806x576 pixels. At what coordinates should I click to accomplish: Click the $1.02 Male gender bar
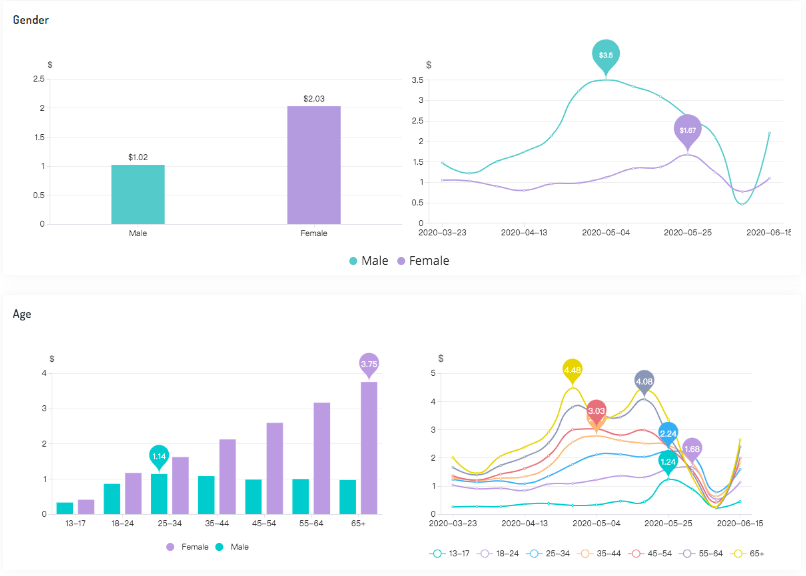pyautogui.click(x=138, y=194)
